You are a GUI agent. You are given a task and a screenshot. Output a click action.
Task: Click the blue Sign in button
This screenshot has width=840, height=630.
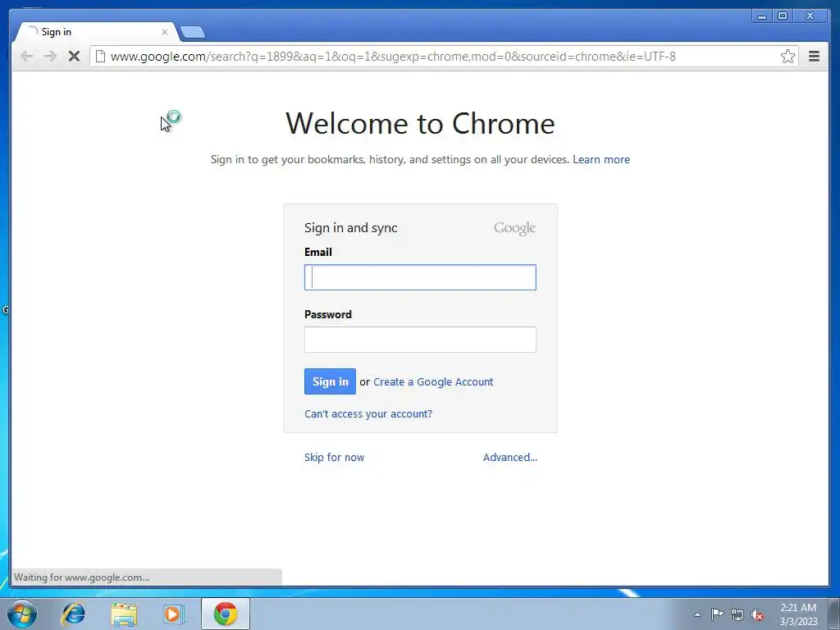tap(330, 381)
